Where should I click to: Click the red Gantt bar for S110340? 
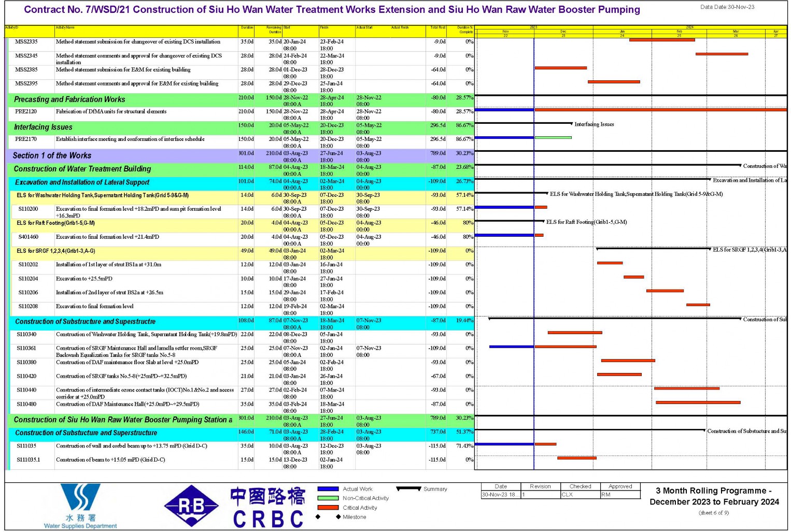click(575, 333)
